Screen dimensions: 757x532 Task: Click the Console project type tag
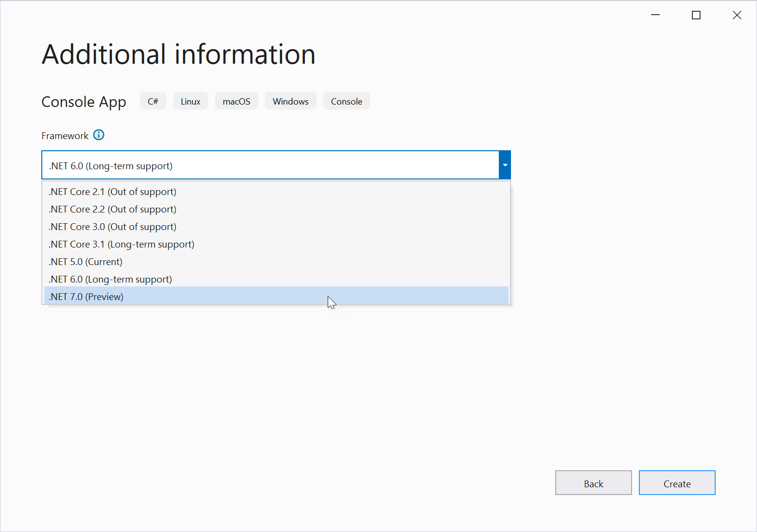pyautogui.click(x=346, y=101)
